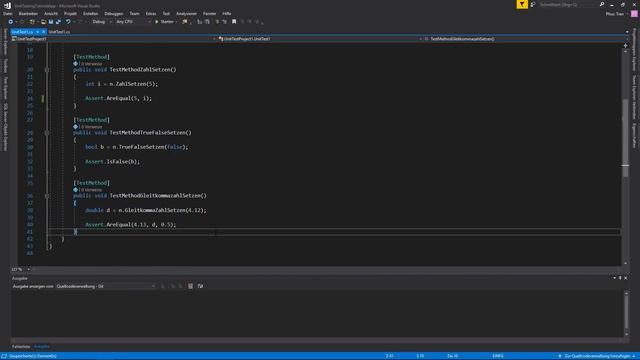Click the editor vertical scrollbar thumb

(625, 138)
